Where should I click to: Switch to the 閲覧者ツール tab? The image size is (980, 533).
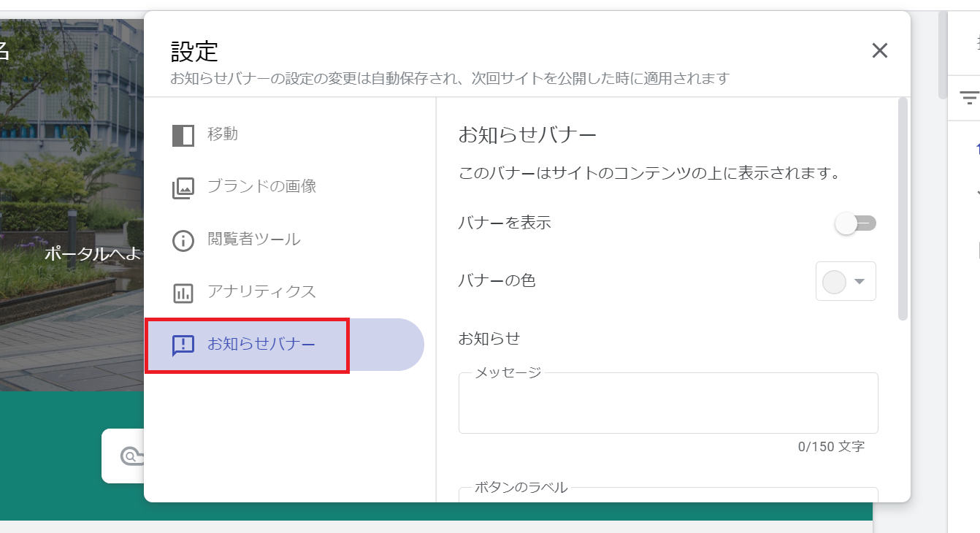253,239
